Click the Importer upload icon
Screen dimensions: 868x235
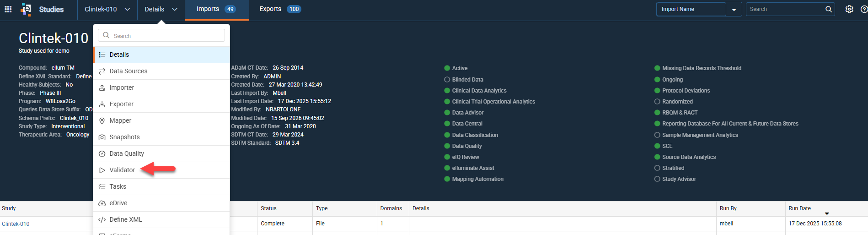click(x=102, y=87)
